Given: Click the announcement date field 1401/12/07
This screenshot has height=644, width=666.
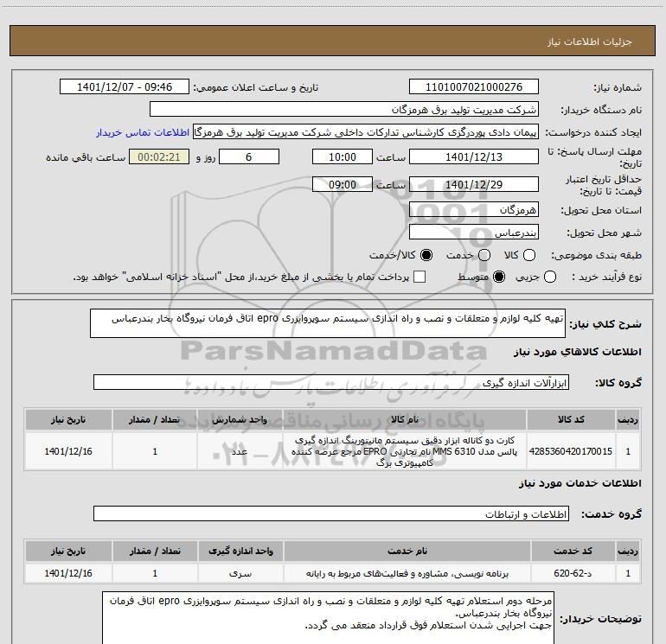Looking at the screenshot, I should [125, 87].
